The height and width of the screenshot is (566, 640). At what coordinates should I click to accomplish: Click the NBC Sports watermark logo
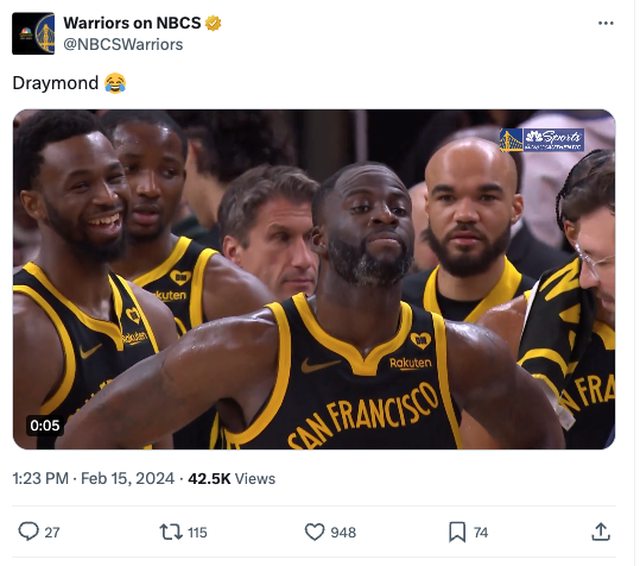click(542, 140)
